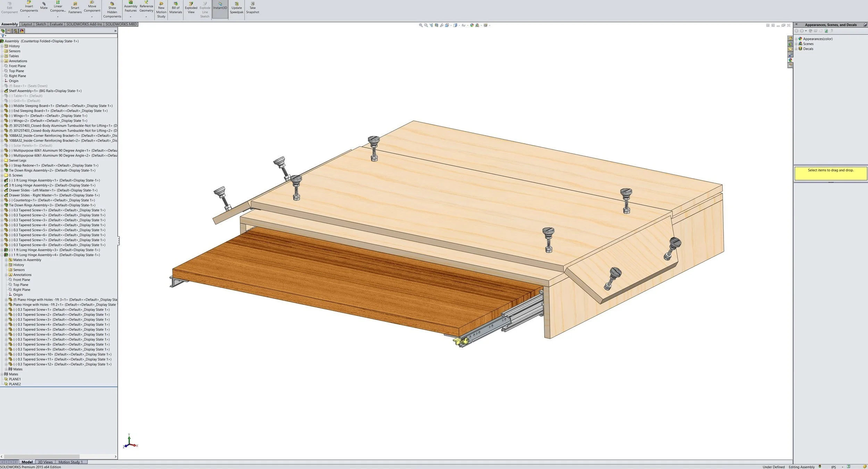868x469 pixels.
Task: Expand the Appearances(color) tree node
Action: pyautogui.click(x=796, y=39)
